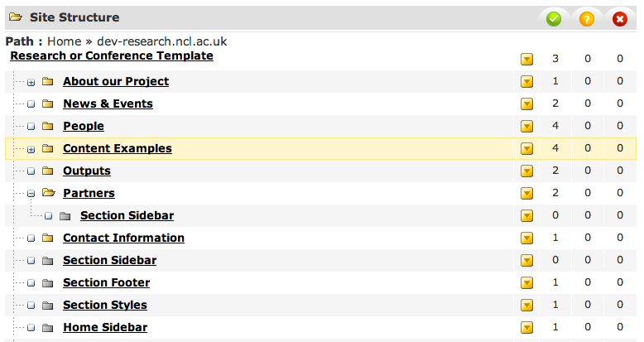
Task: Open the yellow dropdown menu for People
Action: pyautogui.click(x=526, y=127)
